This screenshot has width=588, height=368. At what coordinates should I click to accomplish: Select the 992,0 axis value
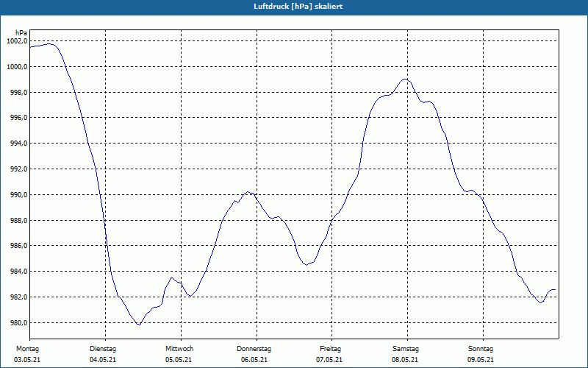click(19, 169)
